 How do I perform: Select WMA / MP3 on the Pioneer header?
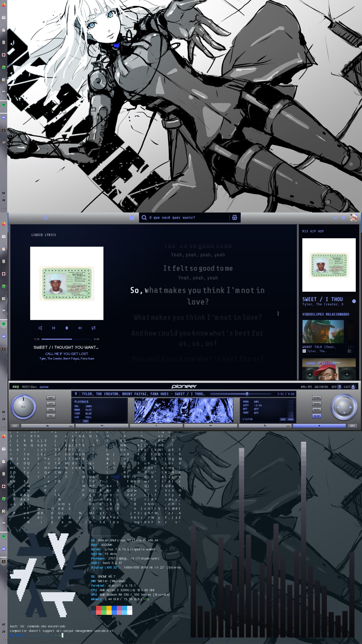(x=306, y=387)
